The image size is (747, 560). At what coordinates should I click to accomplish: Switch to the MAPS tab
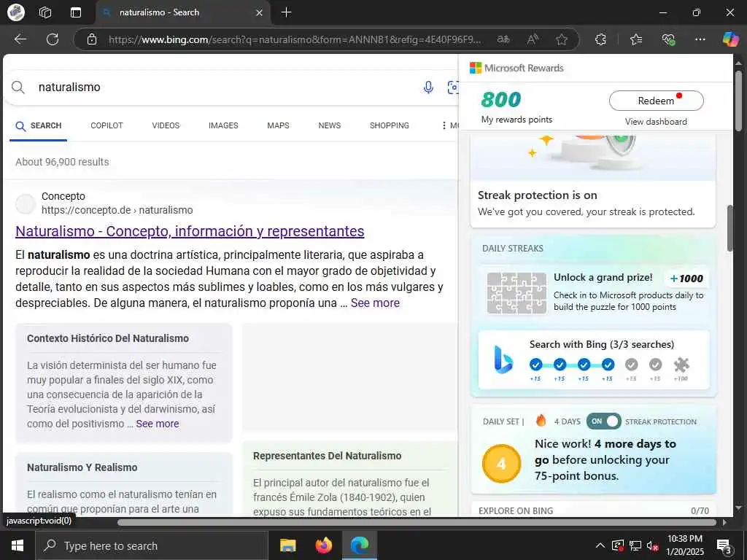tap(278, 125)
